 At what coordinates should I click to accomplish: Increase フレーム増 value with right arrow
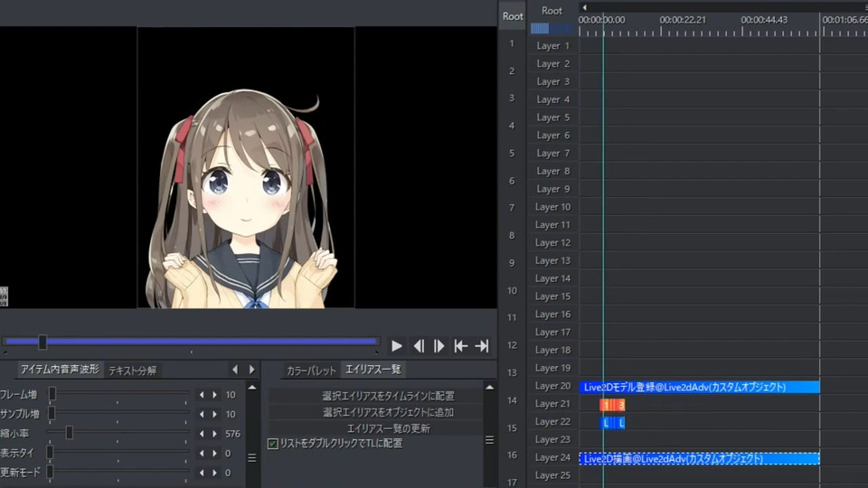click(x=215, y=395)
